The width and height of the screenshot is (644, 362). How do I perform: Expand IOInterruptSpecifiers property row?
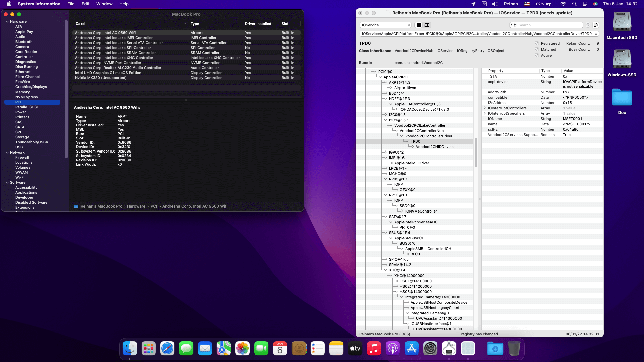click(485, 113)
